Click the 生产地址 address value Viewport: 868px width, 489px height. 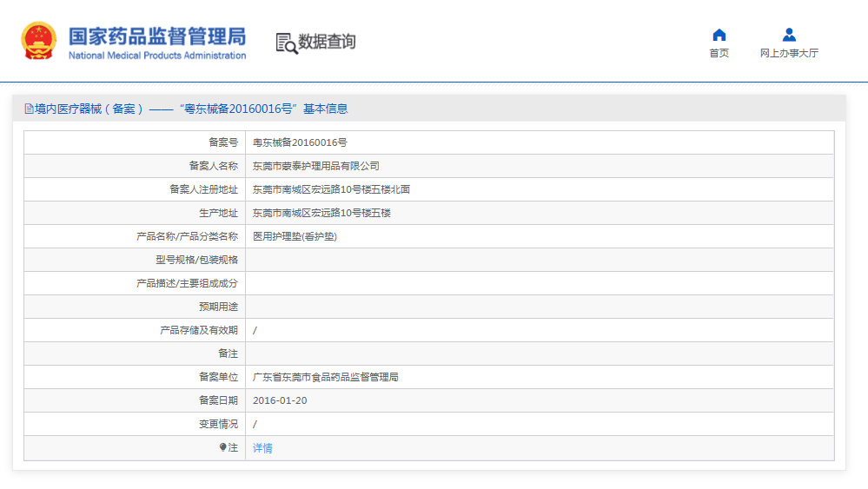click(x=321, y=213)
